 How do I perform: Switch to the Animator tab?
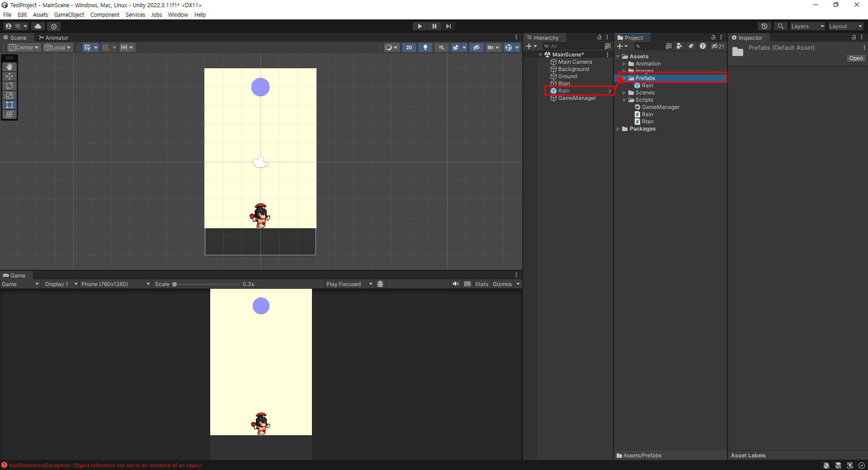(x=53, y=38)
